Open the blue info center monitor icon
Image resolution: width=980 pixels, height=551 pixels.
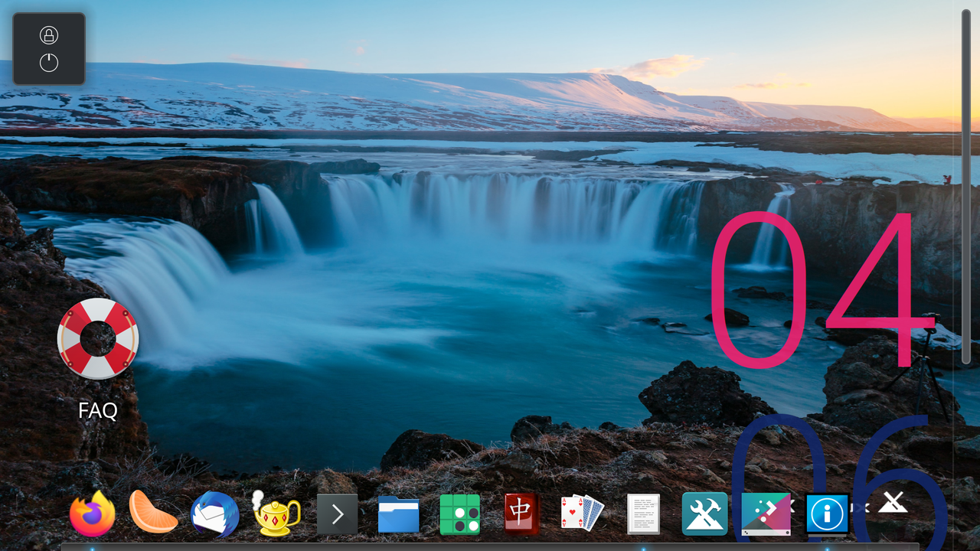pyautogui.click(x=828, y=514)
